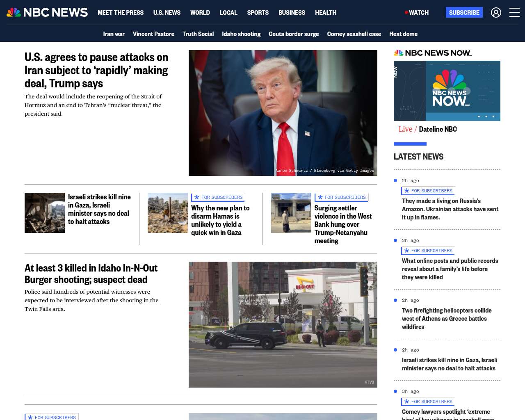Open the hamburger menu icon
Viewport: 525px width, 420px height.
[514, 12]
